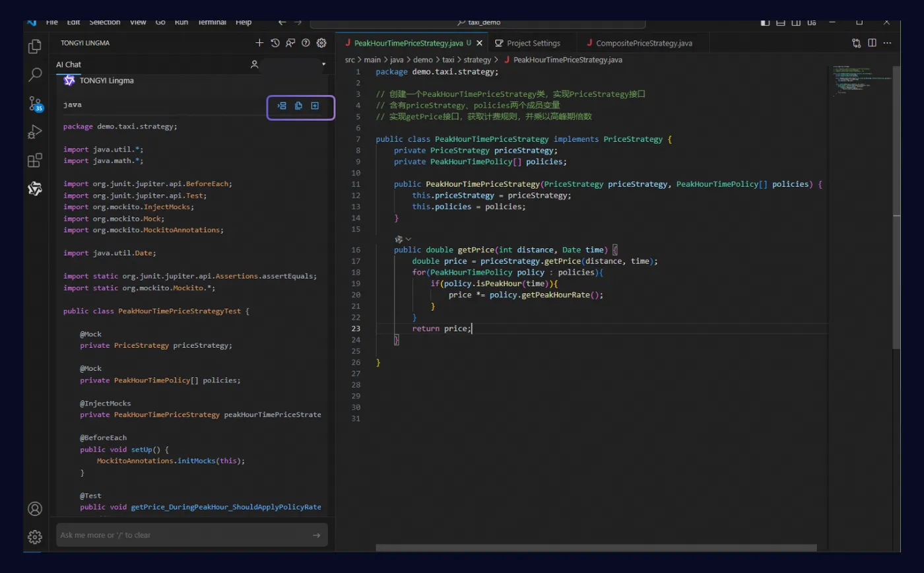Toggle the secondary side bar layout button
924x573 pixels.
(x=797, y=22)
